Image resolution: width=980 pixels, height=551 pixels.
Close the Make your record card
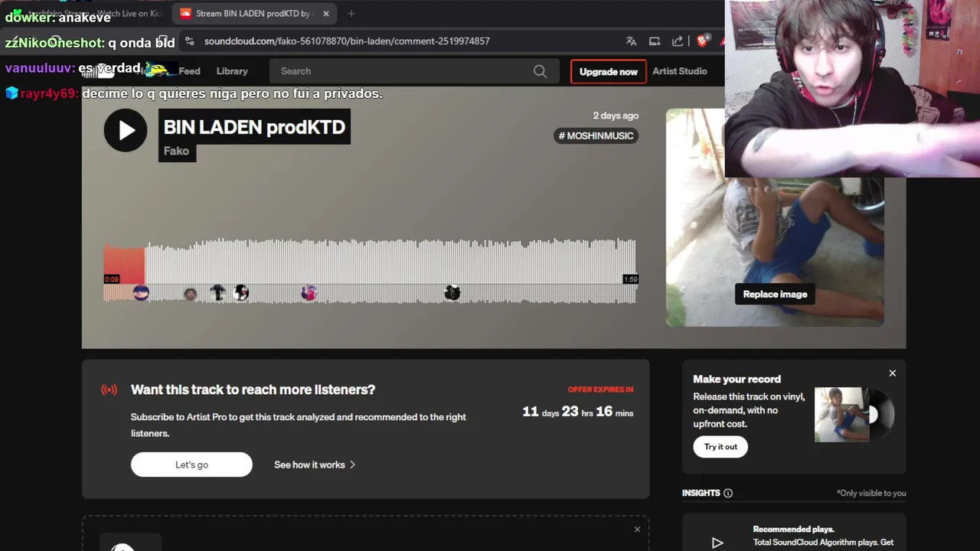point(892,373)
